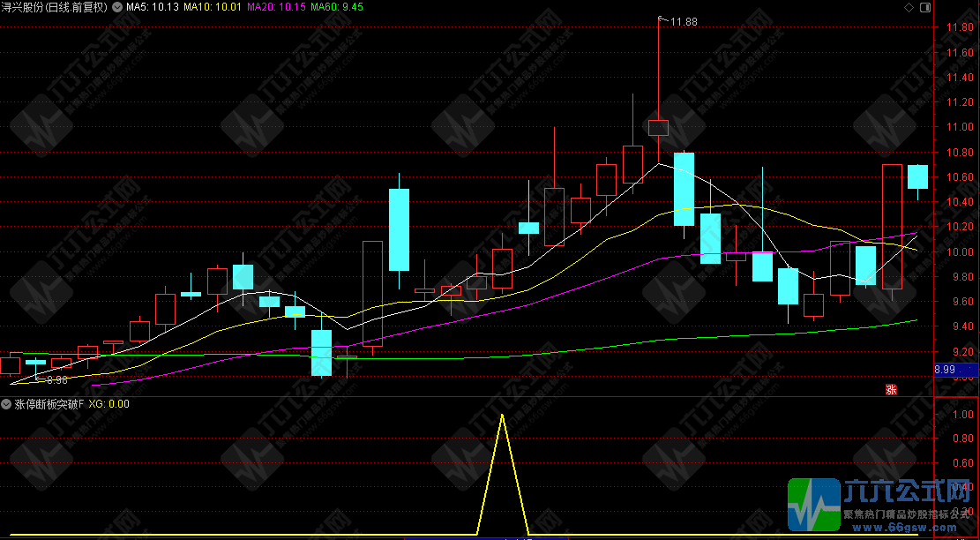
Task: Click the MA20: 10.15 magenta label
Action: [x=276, y=7]
